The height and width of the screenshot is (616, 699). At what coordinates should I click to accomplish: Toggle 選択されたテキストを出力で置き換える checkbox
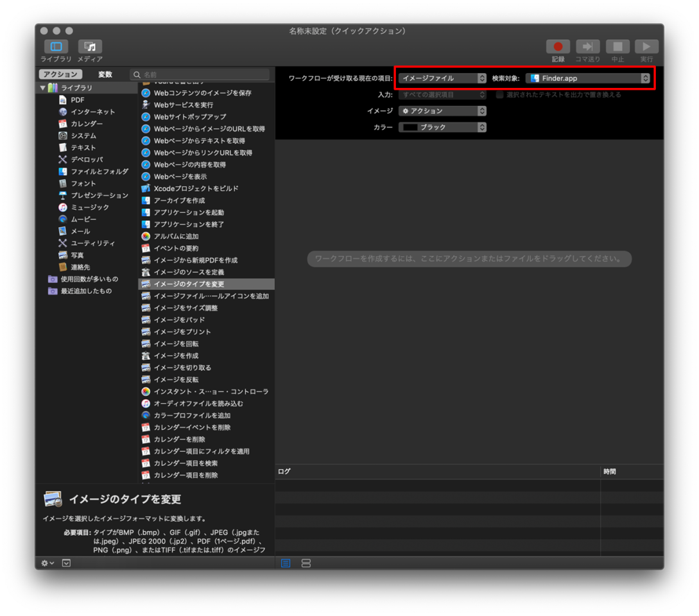coord(500,95)
